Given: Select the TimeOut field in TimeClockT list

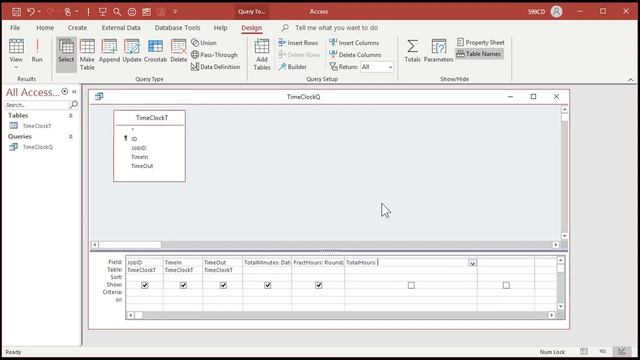Looking at the screenshot, I should [x=142, y=166].
